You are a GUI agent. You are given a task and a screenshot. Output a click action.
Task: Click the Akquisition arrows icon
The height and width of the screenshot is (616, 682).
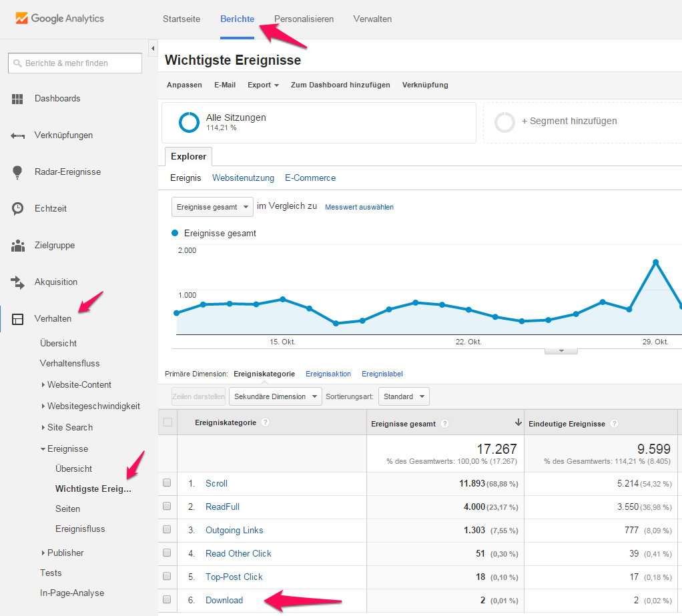(x=17, y=282)
